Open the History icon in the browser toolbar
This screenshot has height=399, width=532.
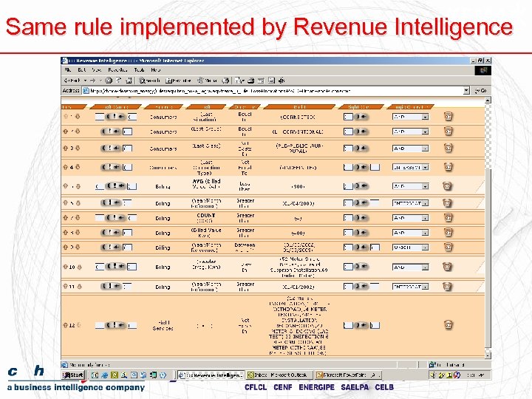(225, 81)
